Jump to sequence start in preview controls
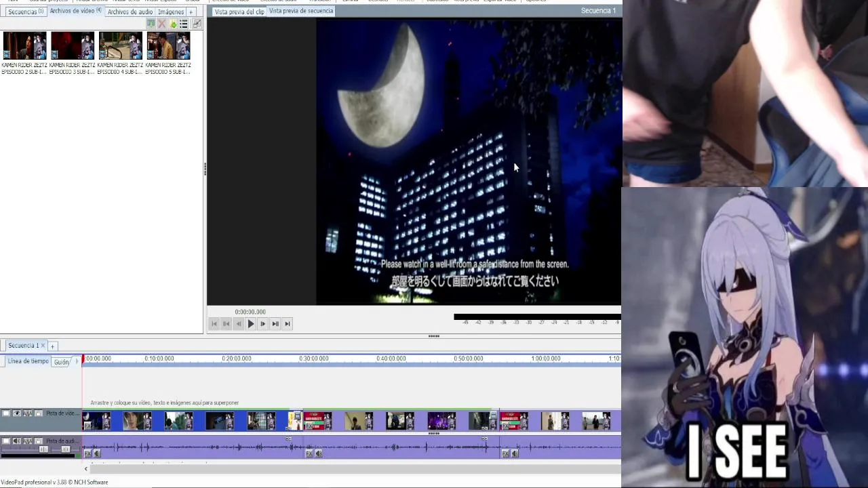The height and width of the screenshot is (488, 868). click(x=214, y=324)
